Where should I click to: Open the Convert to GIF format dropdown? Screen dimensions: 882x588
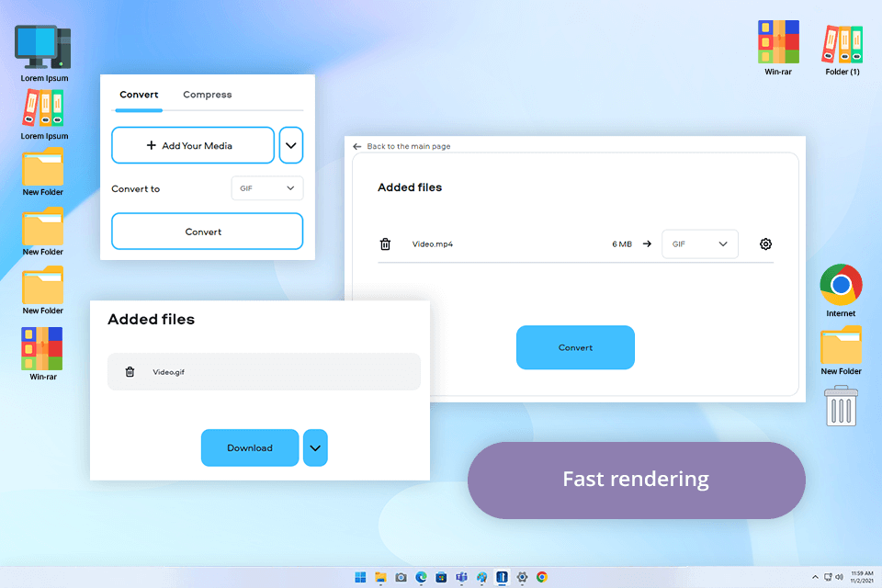[x=267, y=188]
